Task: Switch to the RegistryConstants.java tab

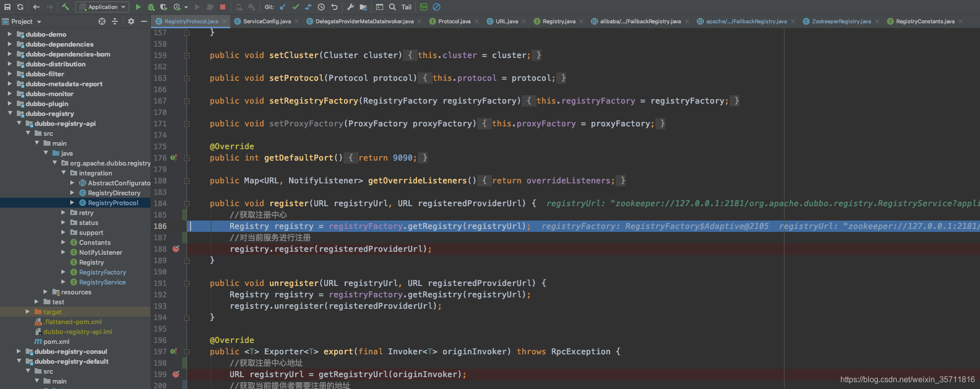Action: [x=925, y=21]
